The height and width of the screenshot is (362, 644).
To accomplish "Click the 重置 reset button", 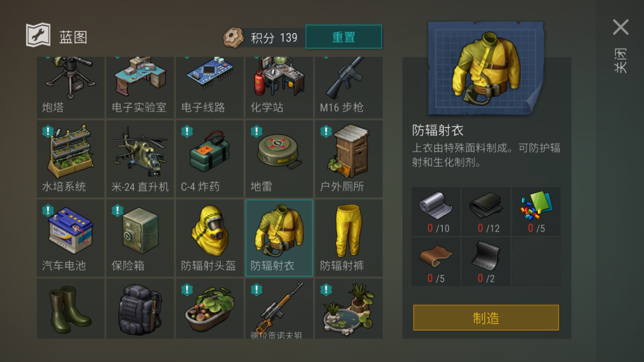I will pos(344,37).
